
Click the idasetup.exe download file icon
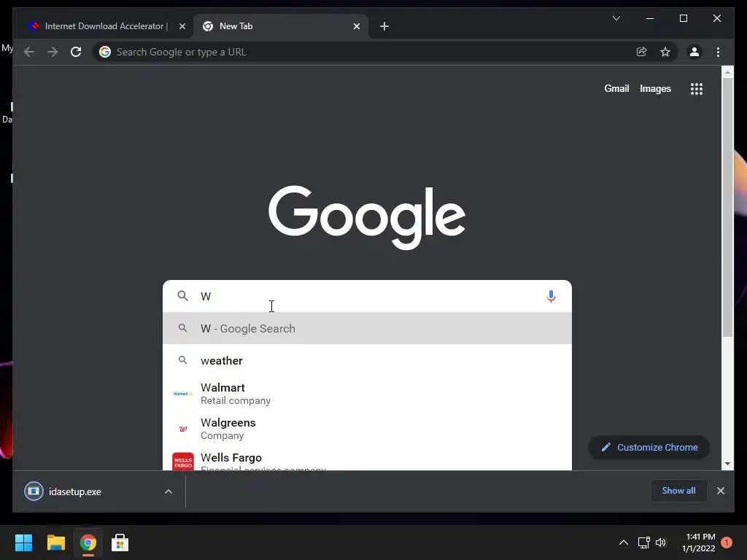tap(34, 491)
